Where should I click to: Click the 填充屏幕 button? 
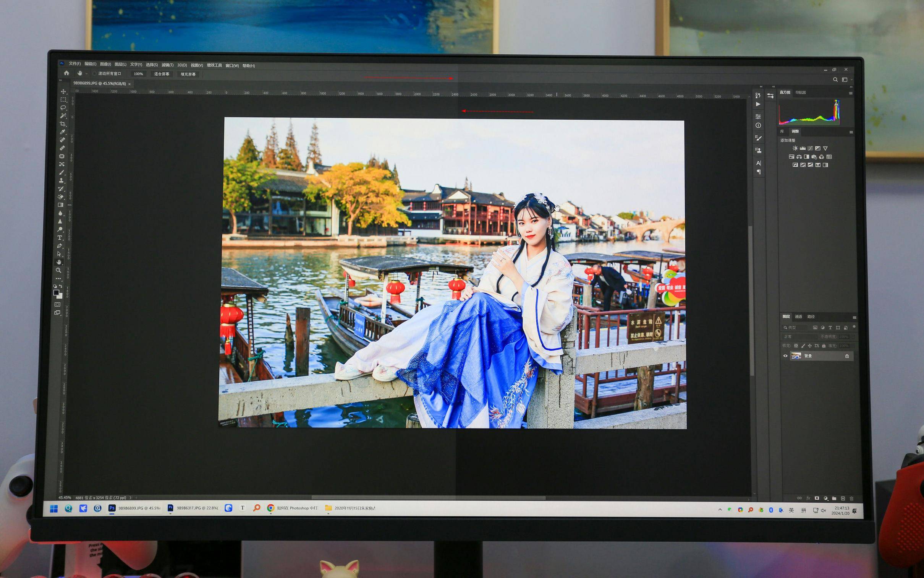click(x=188, y=75)
